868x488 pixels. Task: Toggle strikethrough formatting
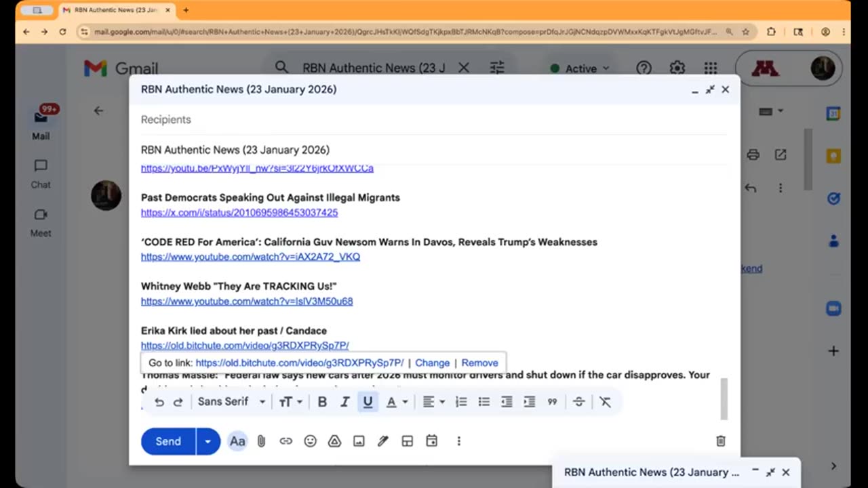[578, 402]
